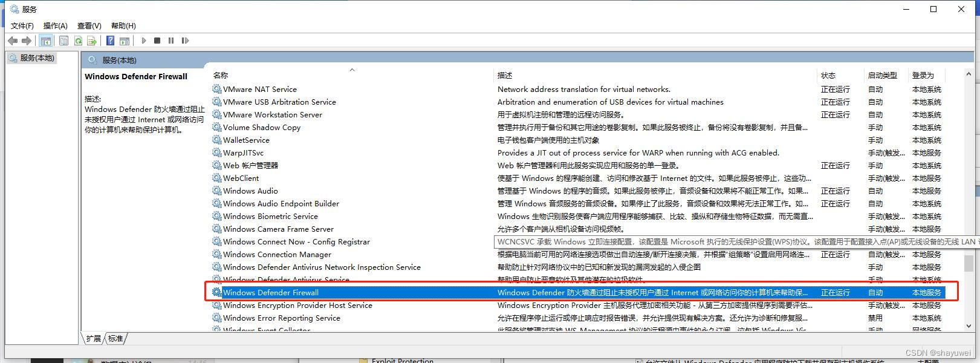The height and width of the screenshot is (363, 980).
Task: Restart the service with the restart icon
Action: (185, 41)
